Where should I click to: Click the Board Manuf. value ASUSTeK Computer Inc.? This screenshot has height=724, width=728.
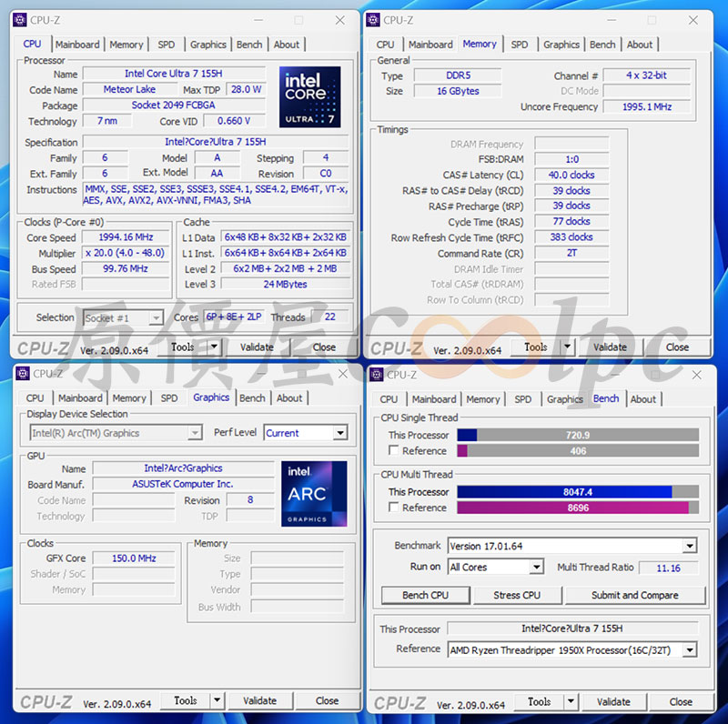(183, 484)
